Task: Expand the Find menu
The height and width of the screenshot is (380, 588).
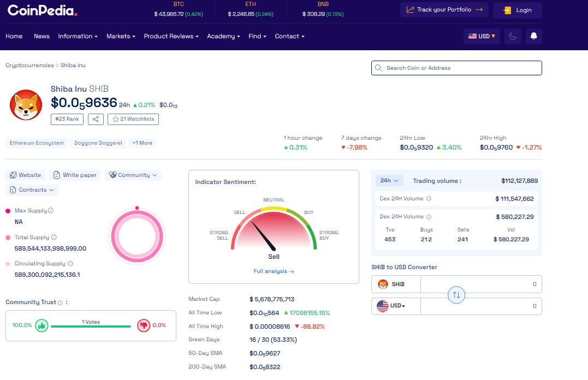Action: coord(257,37)
